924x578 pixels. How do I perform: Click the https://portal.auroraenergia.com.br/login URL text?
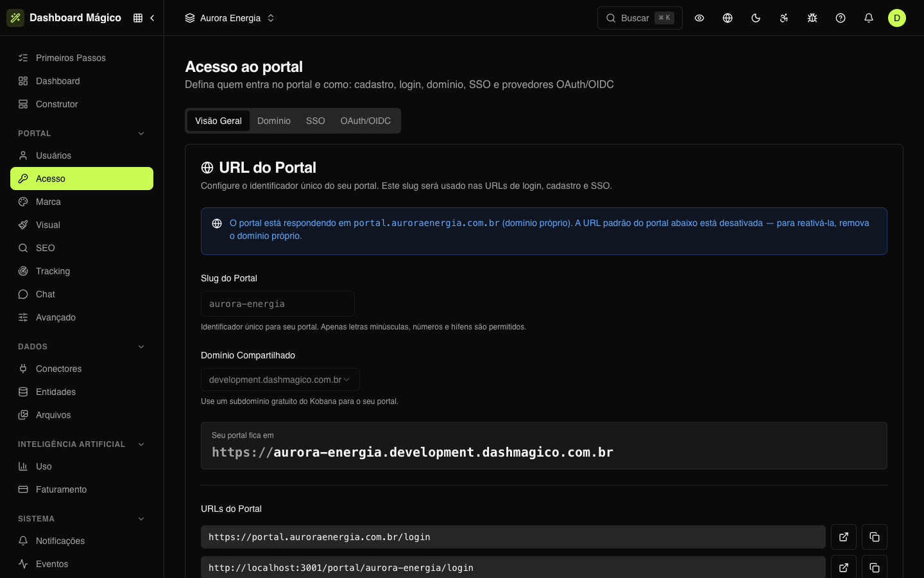(x=320, y=537)
